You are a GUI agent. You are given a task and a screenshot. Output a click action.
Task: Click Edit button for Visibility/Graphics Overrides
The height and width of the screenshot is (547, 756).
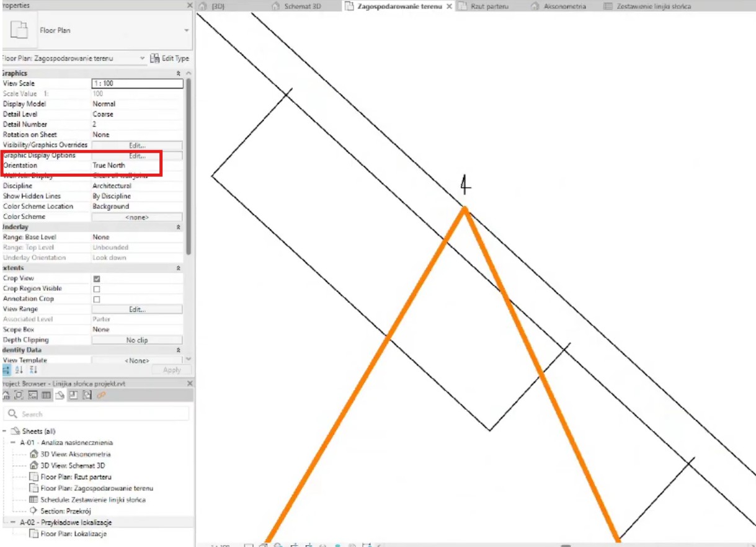click(137, 145)
